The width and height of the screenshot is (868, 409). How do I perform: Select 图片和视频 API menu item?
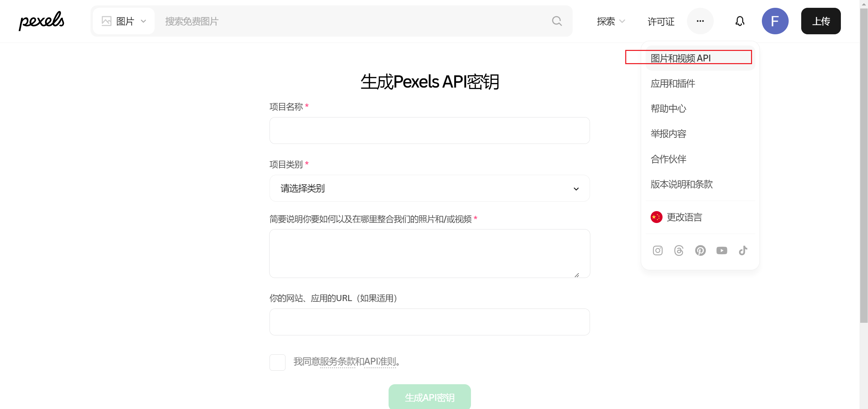click(x=701, y=58)
